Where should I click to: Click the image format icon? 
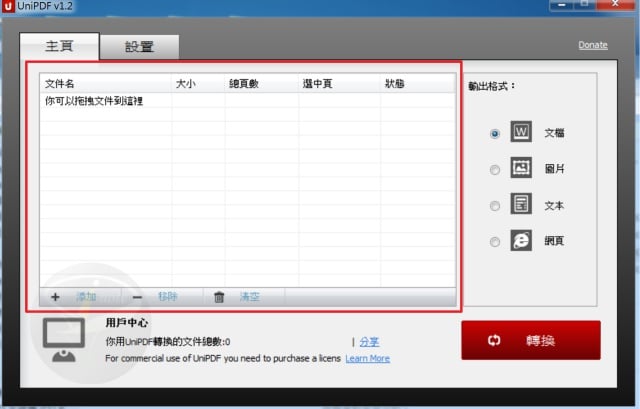click(x=521, y=168)
